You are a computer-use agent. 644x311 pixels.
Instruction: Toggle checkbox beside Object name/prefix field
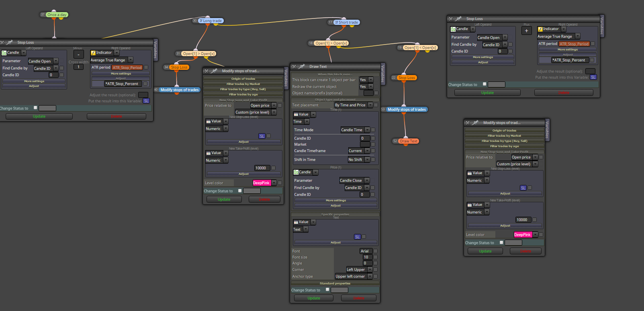376,93
